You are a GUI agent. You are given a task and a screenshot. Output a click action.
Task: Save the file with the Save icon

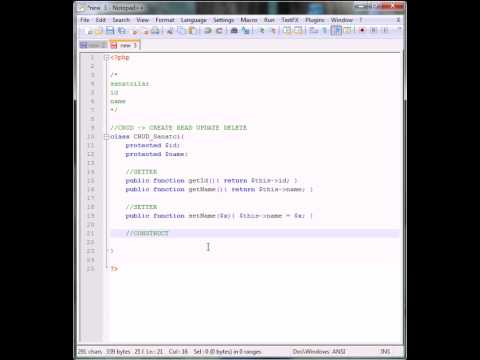pyautogui.click(x=110, y=31)
